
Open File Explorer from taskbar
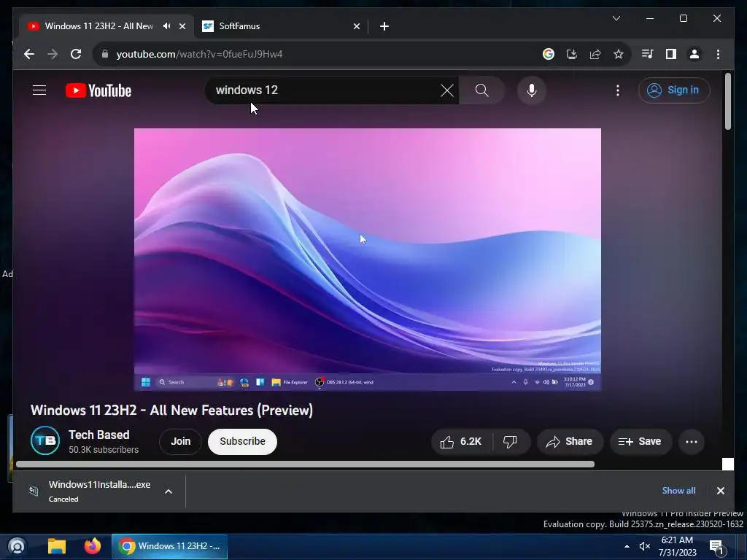(57, 546)
